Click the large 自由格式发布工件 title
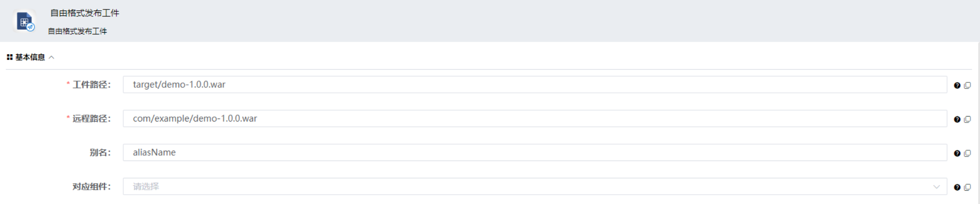Viewport: 980px width, 204px height. click(85, 13)
